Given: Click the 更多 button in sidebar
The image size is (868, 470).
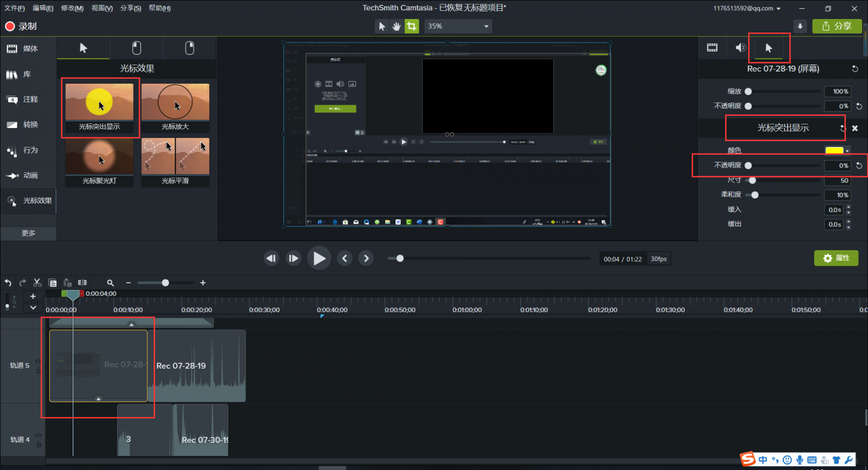Looking at the screenshot, I should pos(28,233).
